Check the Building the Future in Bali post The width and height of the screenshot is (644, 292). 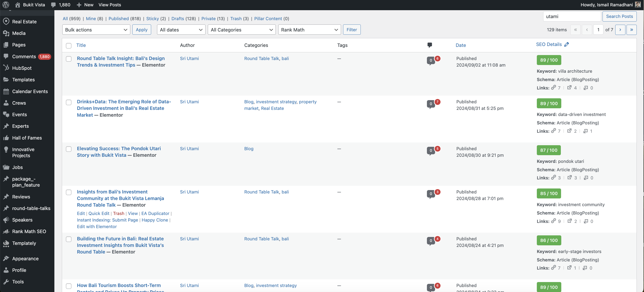point(69,239)
